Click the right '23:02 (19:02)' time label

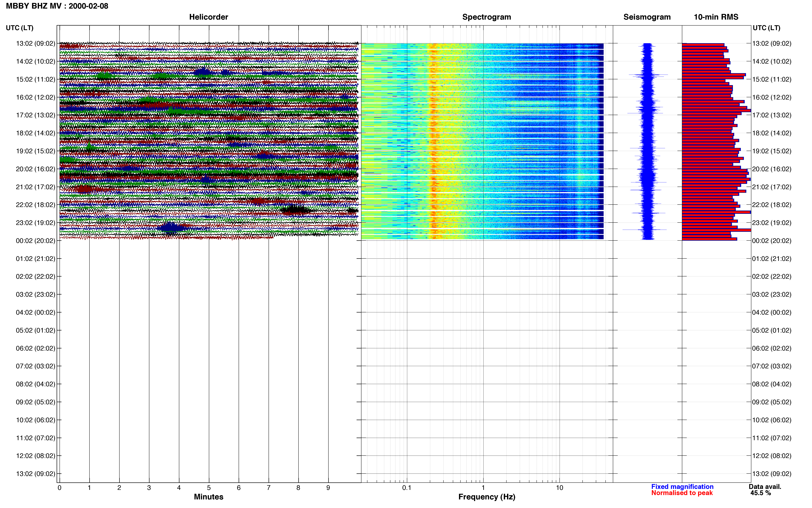pos(772,223)
